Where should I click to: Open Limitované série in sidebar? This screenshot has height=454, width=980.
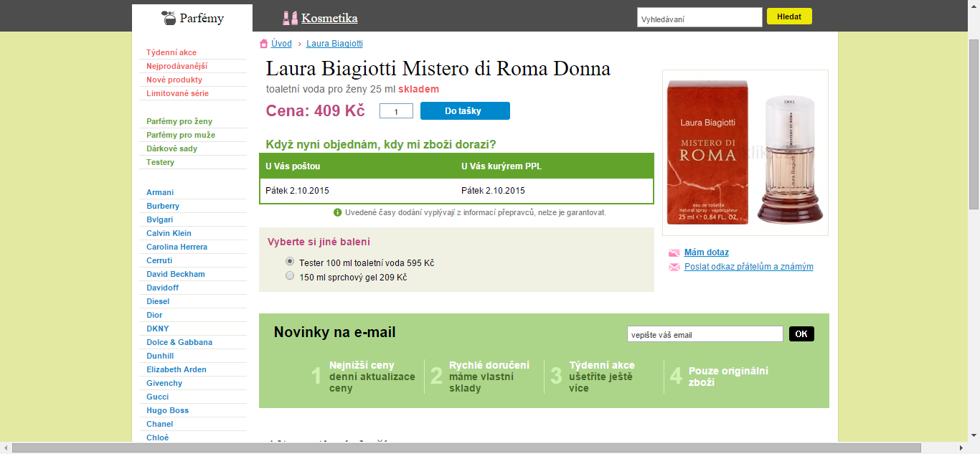177,93
